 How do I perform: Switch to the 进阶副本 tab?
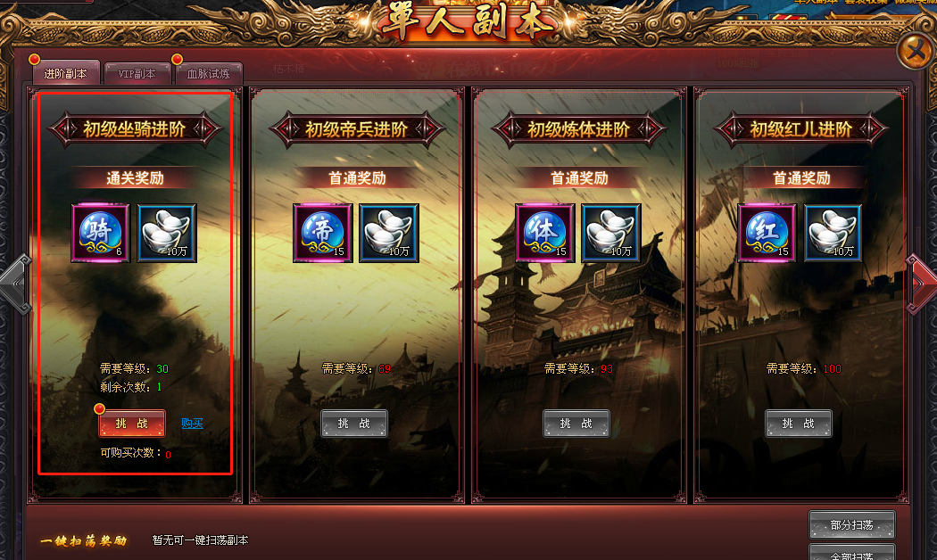[x=66, y=73]
